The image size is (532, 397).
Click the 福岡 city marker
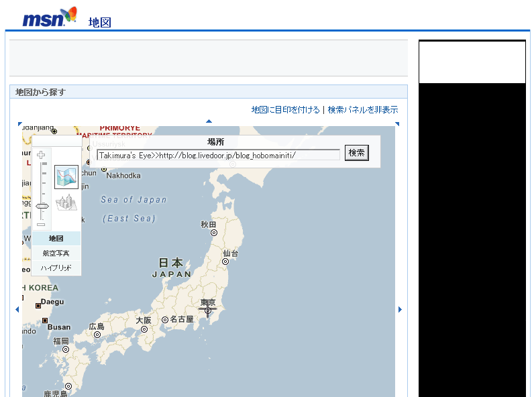point(66,349)
